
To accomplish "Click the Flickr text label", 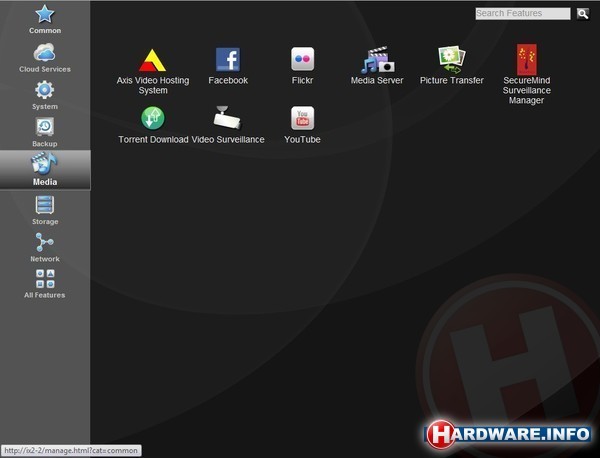I will pos(302,80).
